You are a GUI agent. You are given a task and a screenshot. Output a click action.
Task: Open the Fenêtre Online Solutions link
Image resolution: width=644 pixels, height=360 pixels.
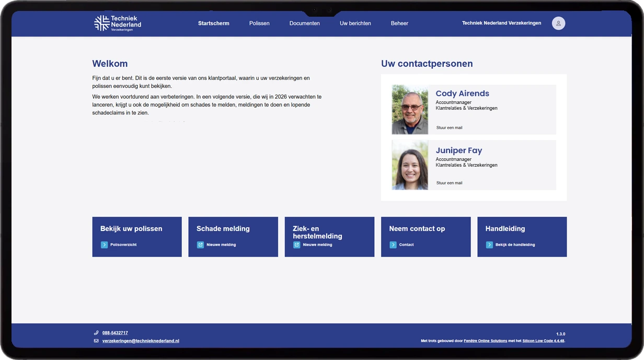485,341
